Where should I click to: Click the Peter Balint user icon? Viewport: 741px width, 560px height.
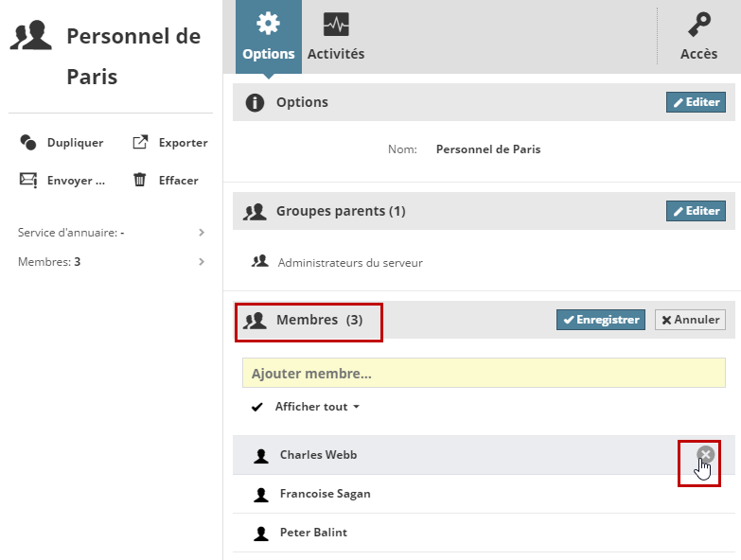[261, 534]
